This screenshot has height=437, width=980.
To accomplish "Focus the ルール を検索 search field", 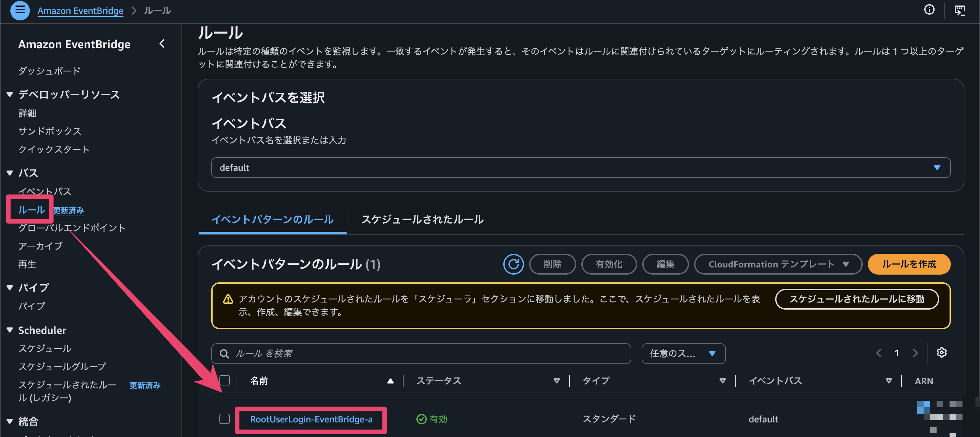I will 421,354.
